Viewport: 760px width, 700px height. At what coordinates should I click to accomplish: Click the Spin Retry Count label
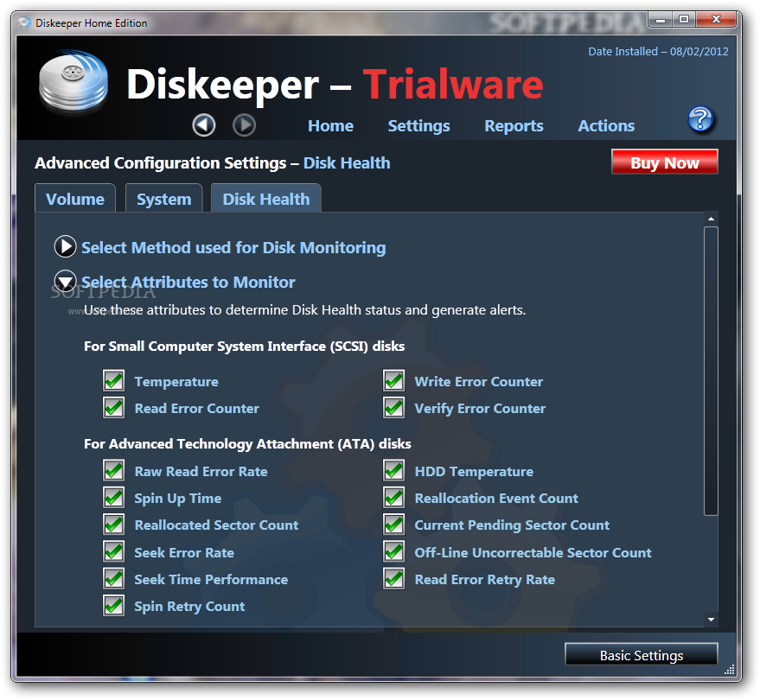tap(189, 607)
